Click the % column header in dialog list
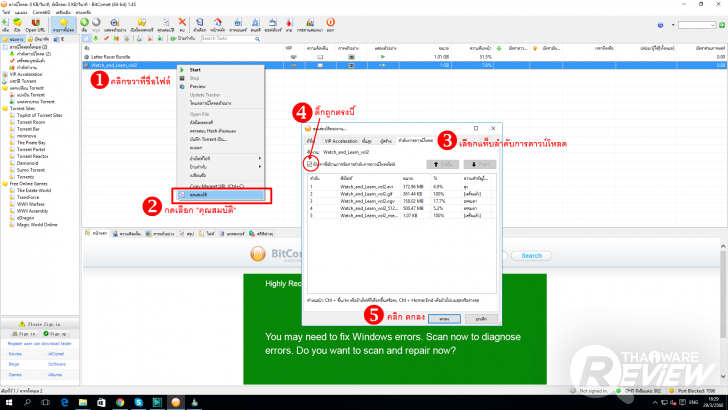 click(x=446, y=178)
